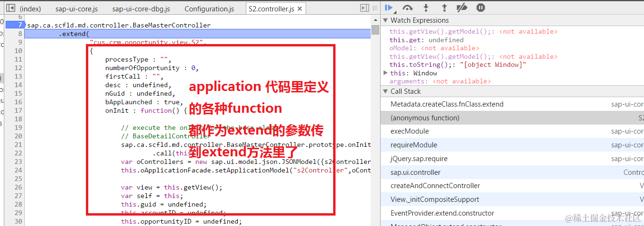Click line number 7 breakpoint marker
The width and height of the screenshot is (644, 226).
coord(15,25)
